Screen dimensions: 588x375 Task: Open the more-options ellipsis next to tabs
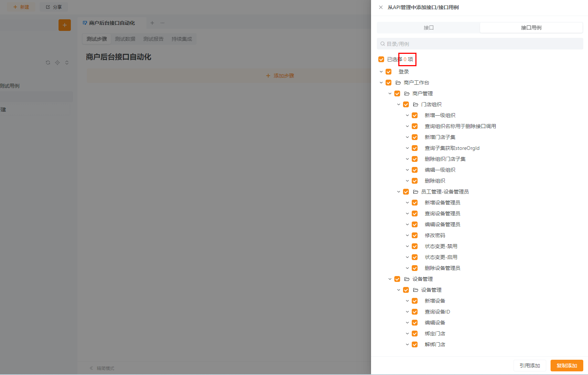point(162,23)
